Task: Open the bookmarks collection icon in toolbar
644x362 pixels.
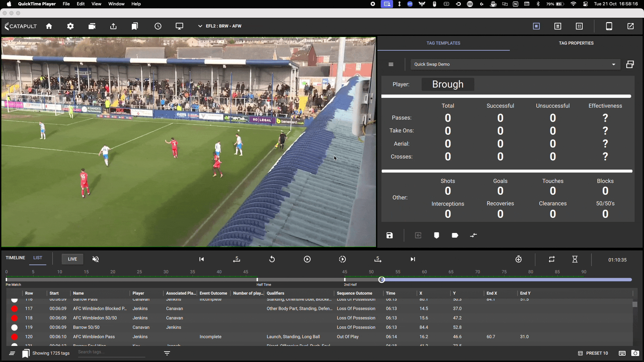Action: click(x=135, y=26)
